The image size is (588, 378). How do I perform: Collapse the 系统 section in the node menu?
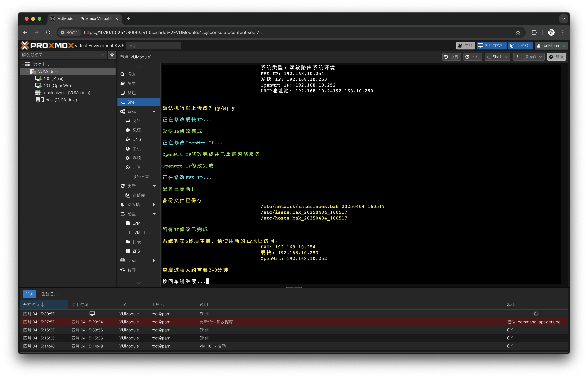pyautogui.click(x=154, y=111)
